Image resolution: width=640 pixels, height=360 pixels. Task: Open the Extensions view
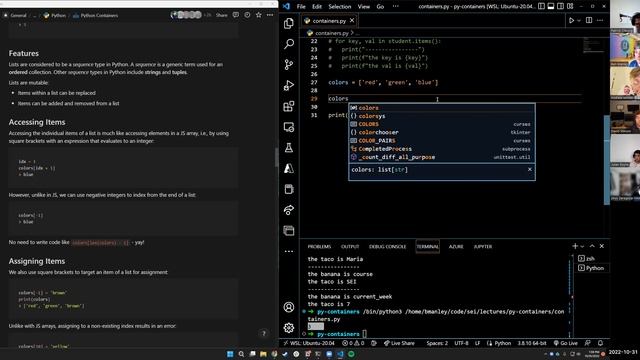(289, 106)
